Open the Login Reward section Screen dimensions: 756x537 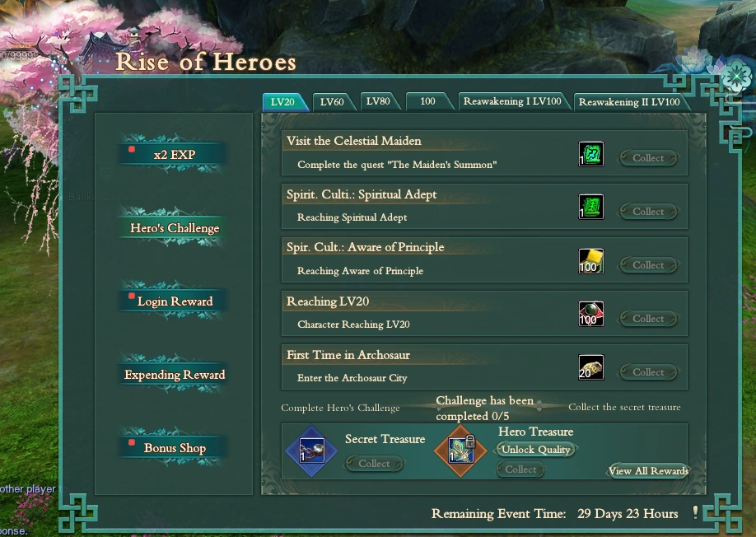pos(173,301)
